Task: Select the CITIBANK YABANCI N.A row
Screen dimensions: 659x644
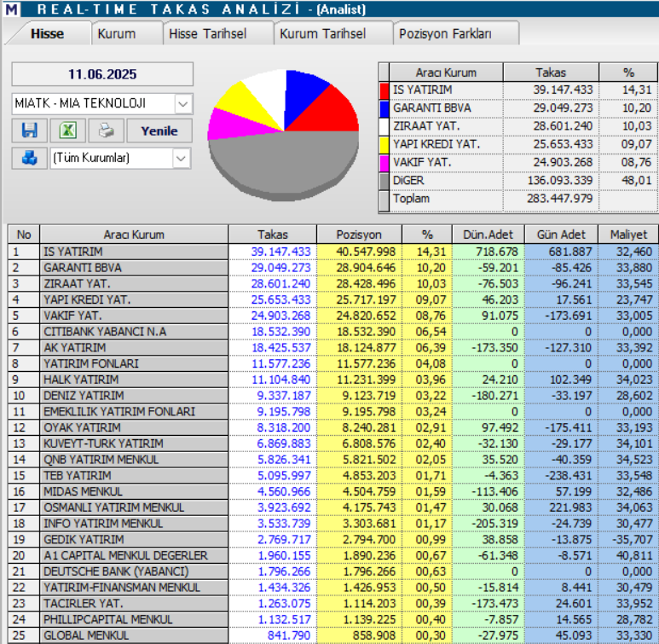Action: [333, 332]
